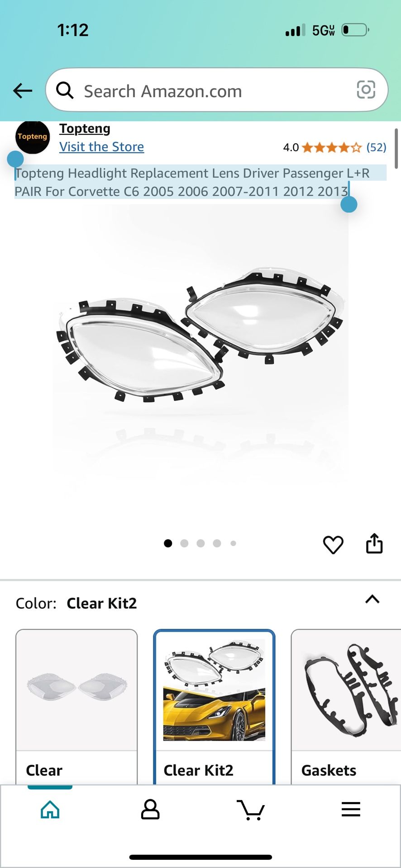Image resolution: width=401 pixels, height=868 pixels.
Task: Open the shopping cart
Action: (x=251, y=809)
